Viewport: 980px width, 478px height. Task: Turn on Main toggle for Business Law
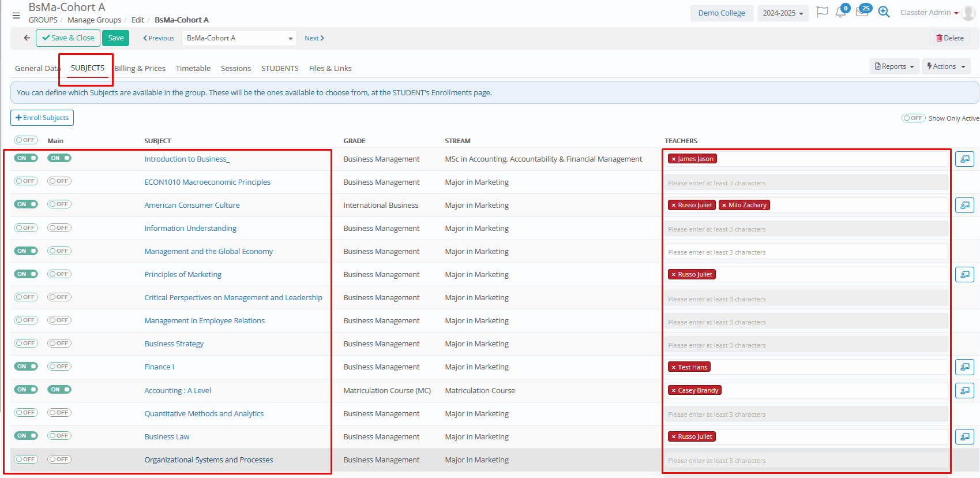tap(59, 436)
